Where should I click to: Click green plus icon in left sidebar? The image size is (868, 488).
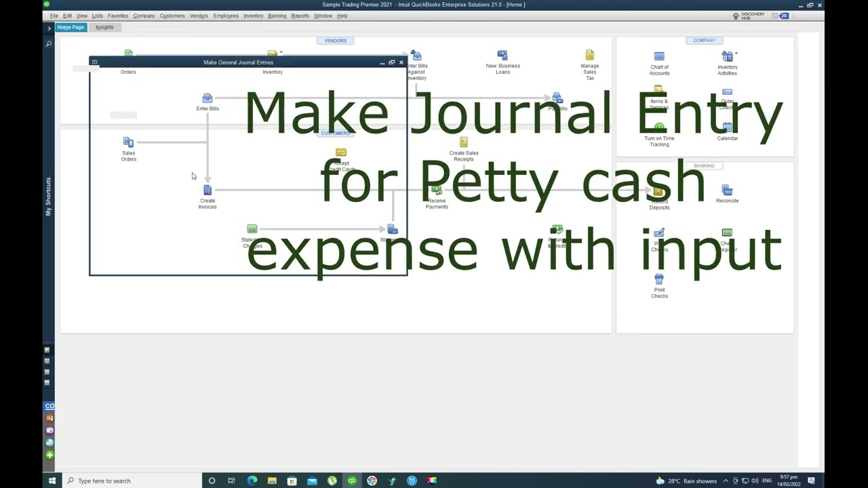click(50, 455)
